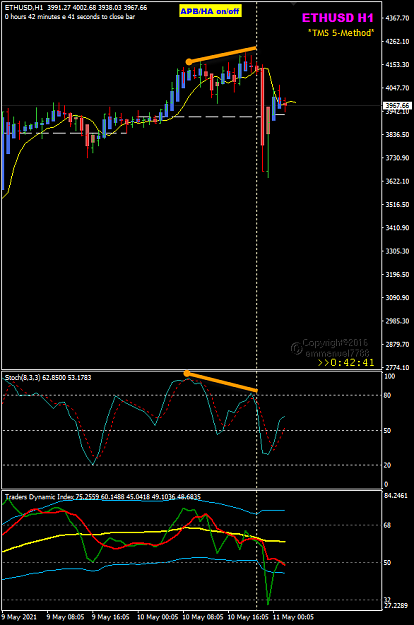Image resolution: width=414 pixels, height=625 pixels.
Task: Select the *TMS 5-Method* label
Action: (x=341, y=33)
